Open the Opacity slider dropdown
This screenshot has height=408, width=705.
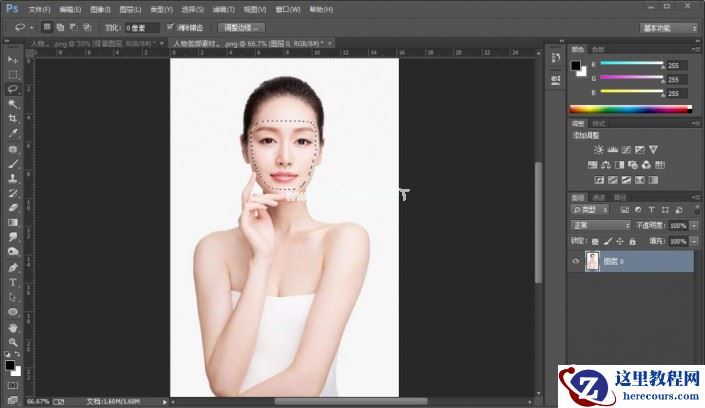pyautogui.click(x=695, y=225)
